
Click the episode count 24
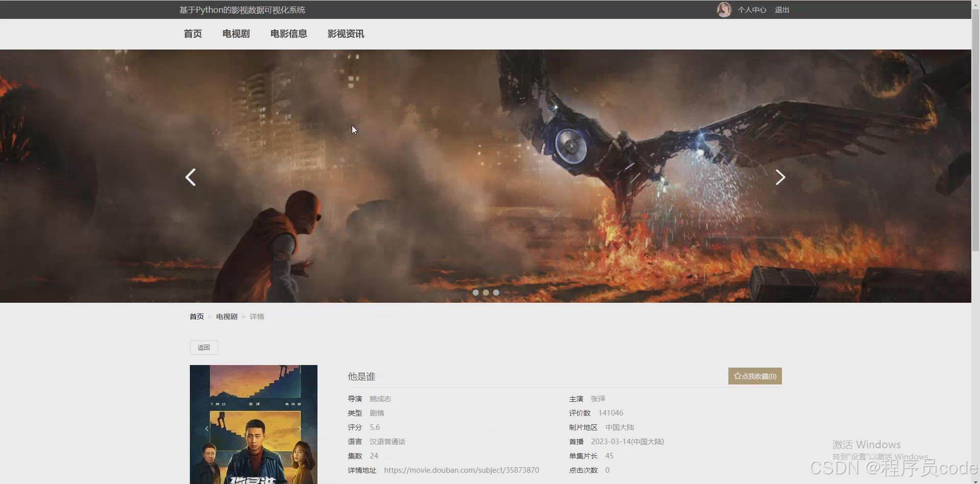374,456
